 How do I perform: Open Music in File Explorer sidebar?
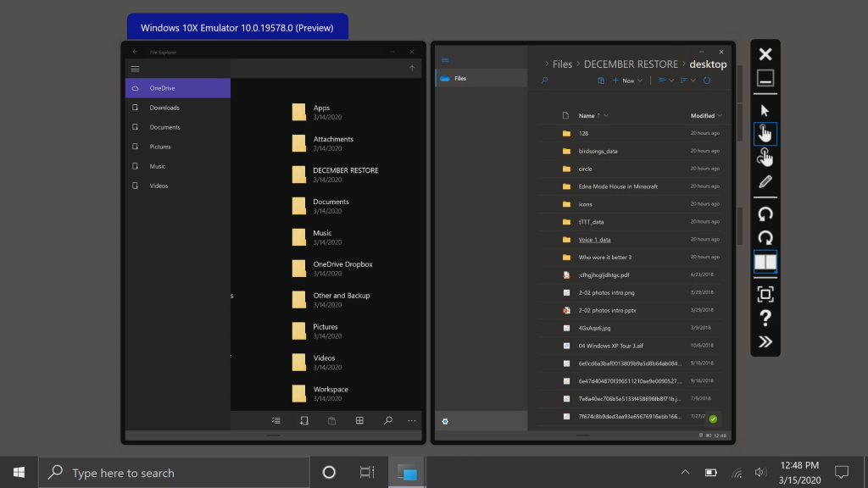(x=178, y=166)
